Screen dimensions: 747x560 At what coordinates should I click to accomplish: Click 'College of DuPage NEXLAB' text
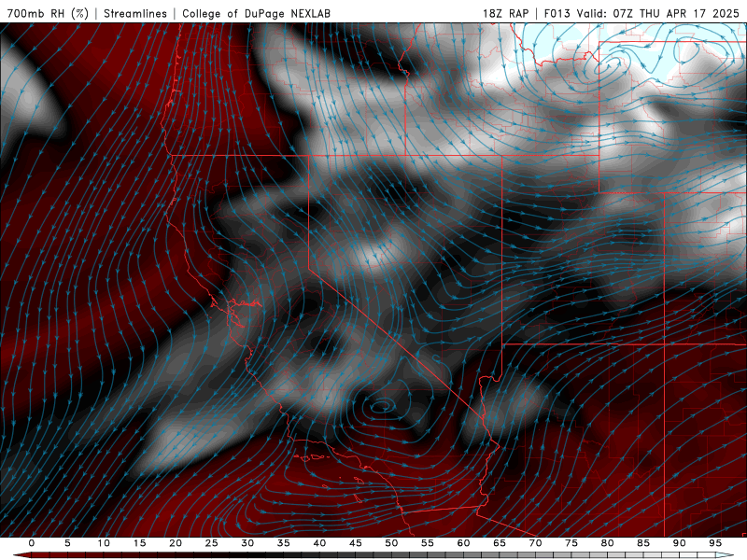(x=256, y=13)
